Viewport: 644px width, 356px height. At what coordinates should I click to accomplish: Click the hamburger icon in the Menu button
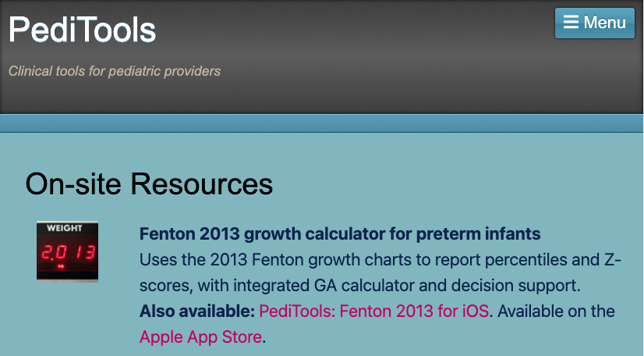(571, 23)
